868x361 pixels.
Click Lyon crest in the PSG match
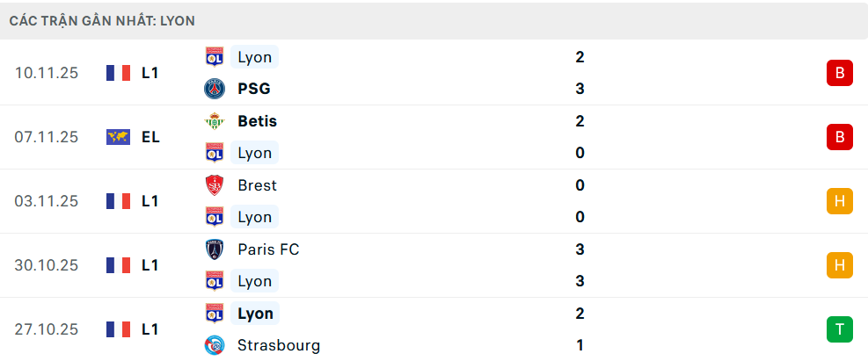click(x=214, y=57)
